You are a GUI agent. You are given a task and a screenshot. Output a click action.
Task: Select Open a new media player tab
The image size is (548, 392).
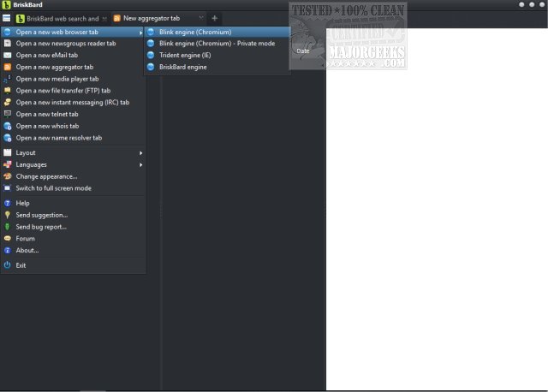point(73,79)
